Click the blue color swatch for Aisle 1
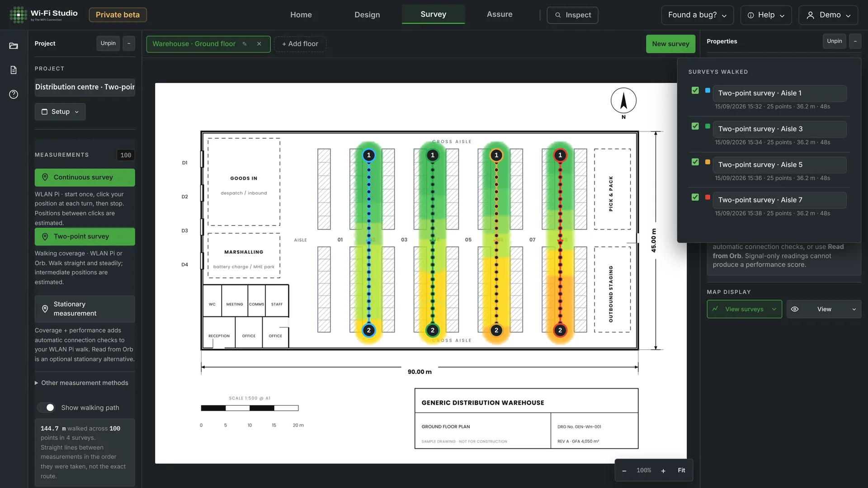 pyautogui.click(x=708, y=90)
